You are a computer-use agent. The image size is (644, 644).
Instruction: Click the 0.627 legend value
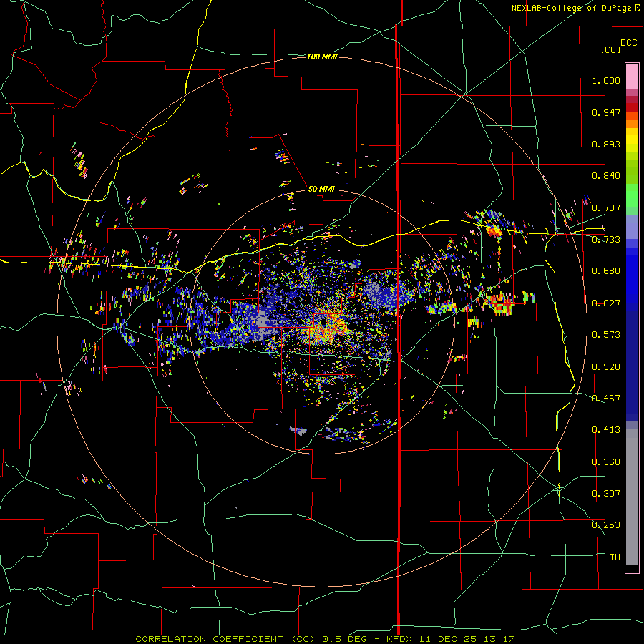pos(606,303)
